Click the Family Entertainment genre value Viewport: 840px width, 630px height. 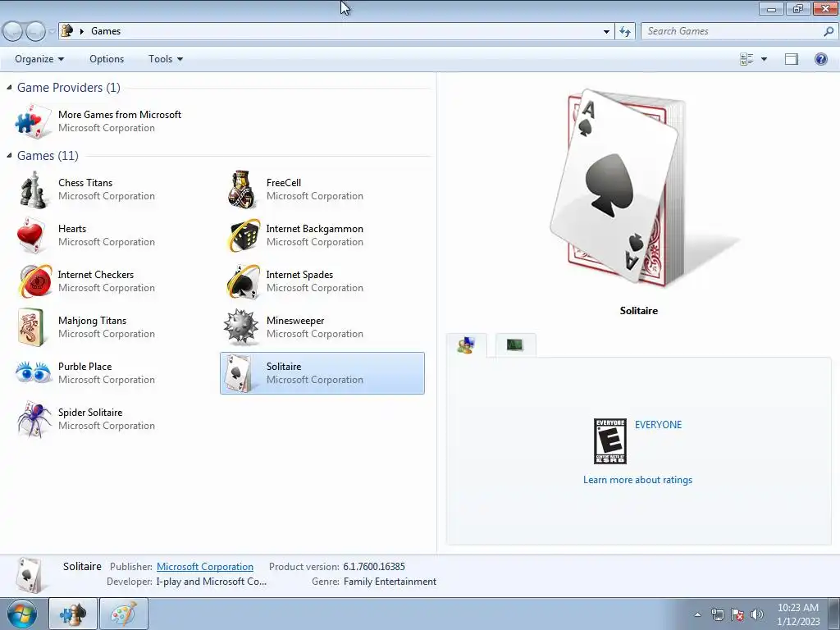390,582
